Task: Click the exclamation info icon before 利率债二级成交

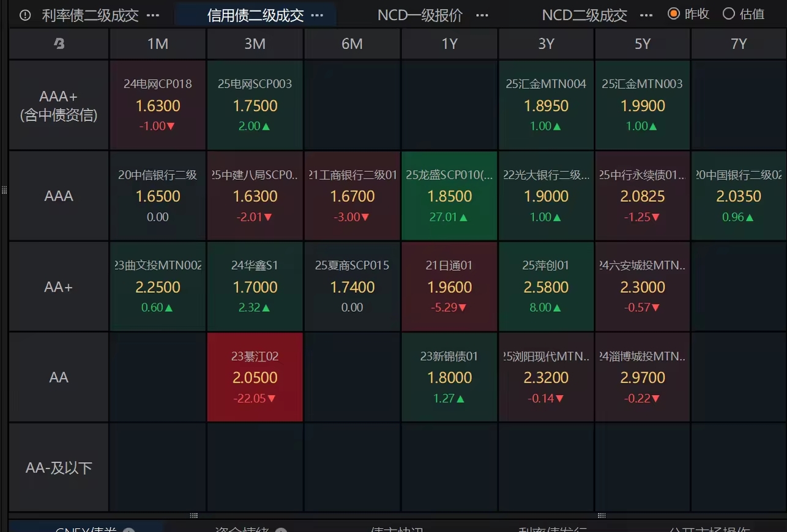Action: [x=25, y=15]
